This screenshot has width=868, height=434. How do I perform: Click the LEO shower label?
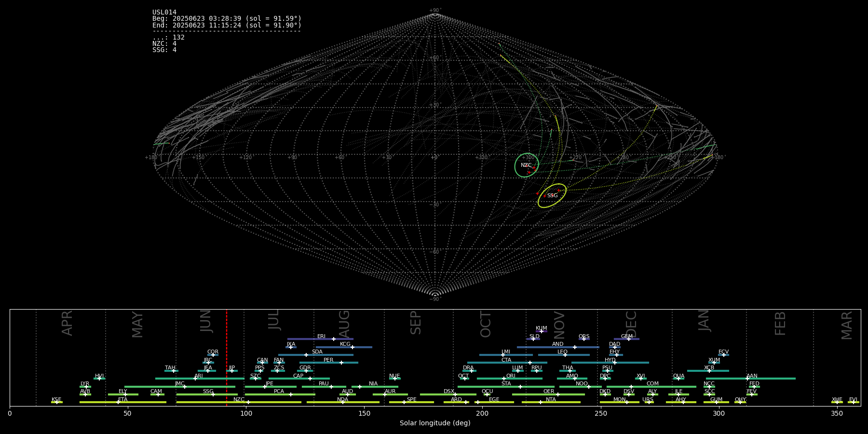coord(562,352)
